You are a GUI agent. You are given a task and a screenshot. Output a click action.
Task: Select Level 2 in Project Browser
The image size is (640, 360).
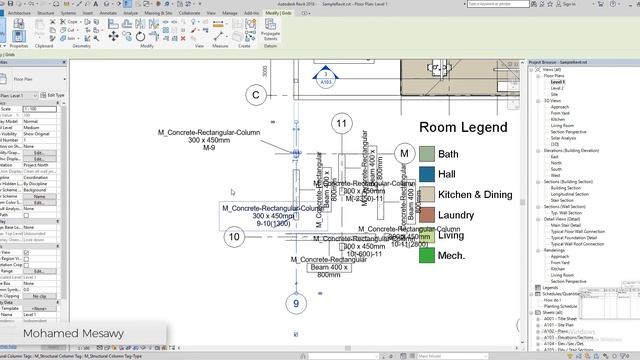pos(557,88)
